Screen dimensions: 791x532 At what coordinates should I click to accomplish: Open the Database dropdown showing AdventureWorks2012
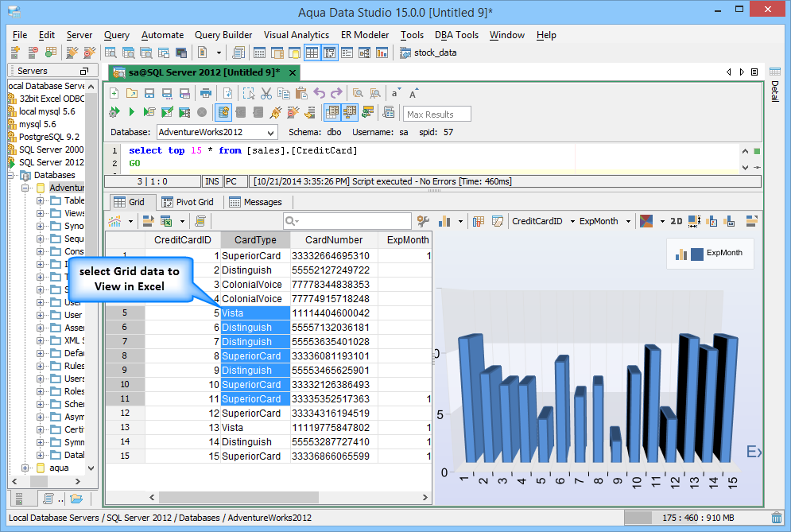point(215,132)
